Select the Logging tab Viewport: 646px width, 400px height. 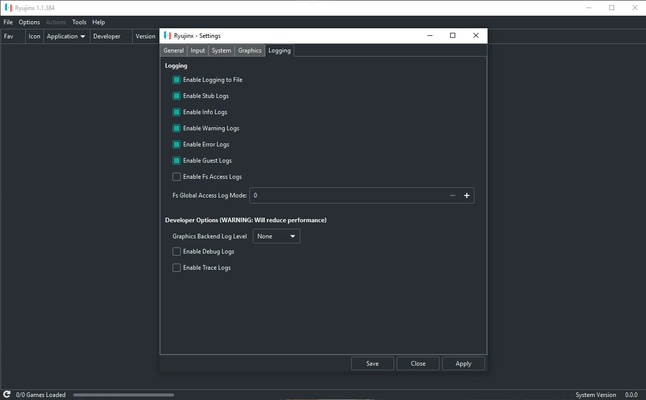(x=279, y=50)
